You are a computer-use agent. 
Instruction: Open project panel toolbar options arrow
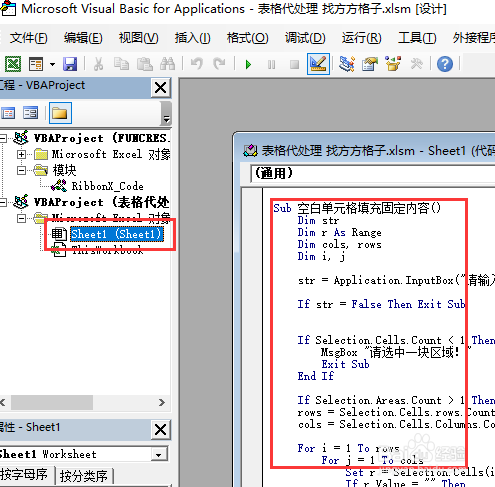click(166, 118)
